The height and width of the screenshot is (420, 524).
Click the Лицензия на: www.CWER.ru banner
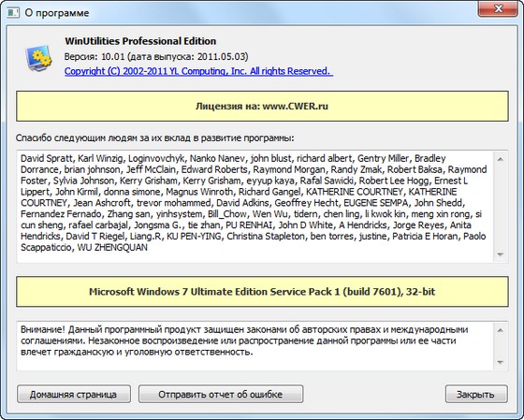[x=262, y=107]
